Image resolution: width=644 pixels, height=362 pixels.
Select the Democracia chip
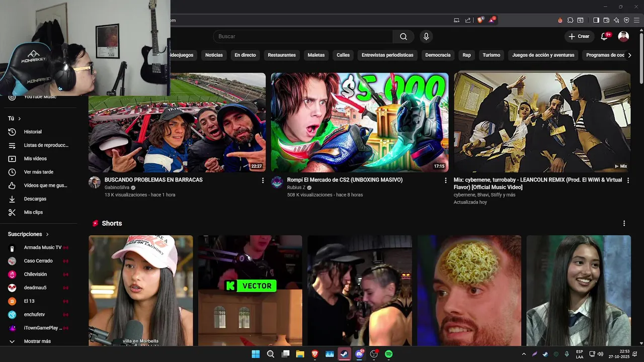(438, 55)
